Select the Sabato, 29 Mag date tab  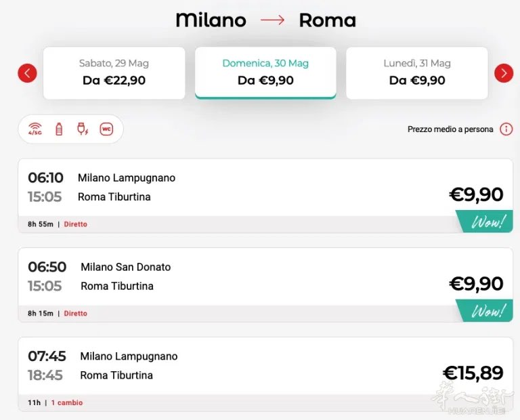pos(114,72)
